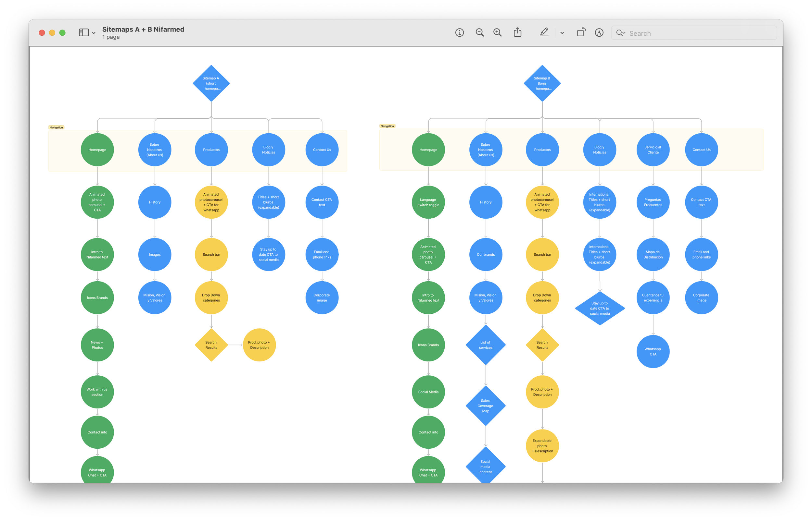
Task: Open the markup tool dropdown arrow
Action: [x=562, y=33]
